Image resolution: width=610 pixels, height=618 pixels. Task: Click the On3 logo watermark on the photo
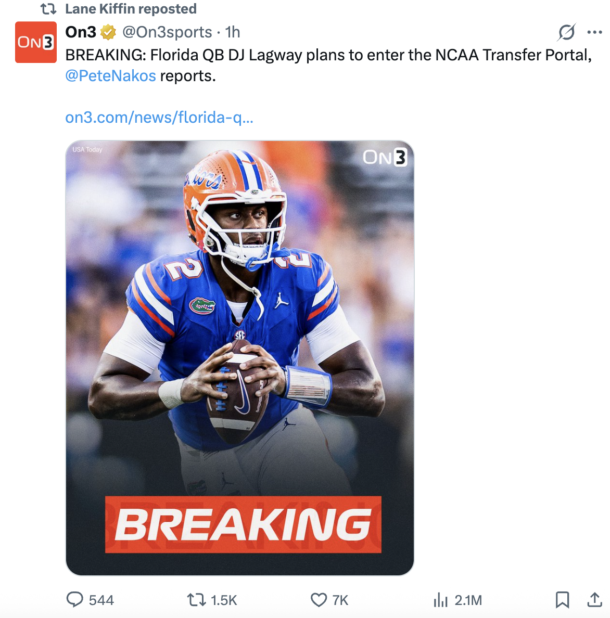click(385, 157)
